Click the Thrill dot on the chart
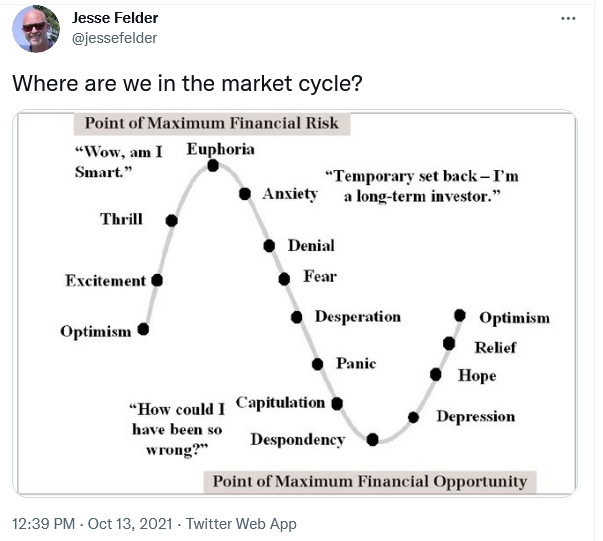Screen dimensions: 603x541 pyautogui.click(x=172, y=221)
